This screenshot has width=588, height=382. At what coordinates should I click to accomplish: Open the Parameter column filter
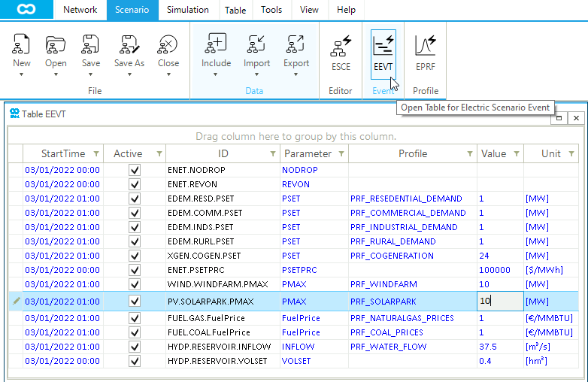(x=341, y=154)
